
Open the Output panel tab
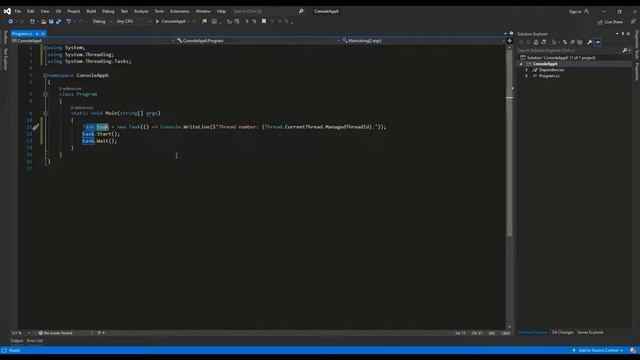(x=17, y=341)
